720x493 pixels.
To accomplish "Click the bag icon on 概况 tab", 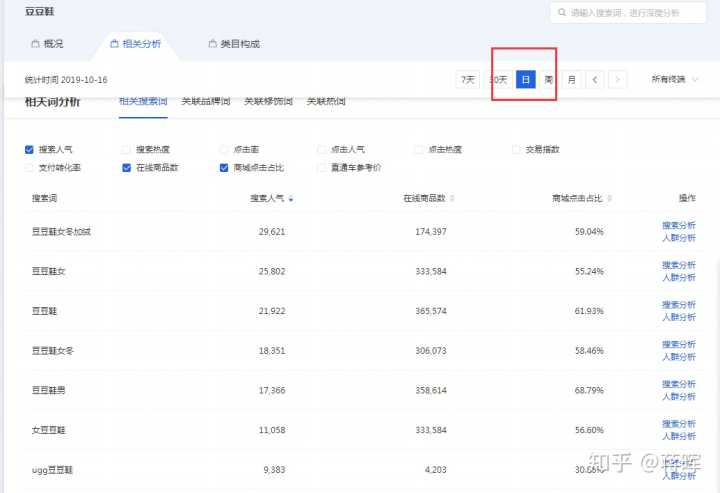I will point(35,44).
